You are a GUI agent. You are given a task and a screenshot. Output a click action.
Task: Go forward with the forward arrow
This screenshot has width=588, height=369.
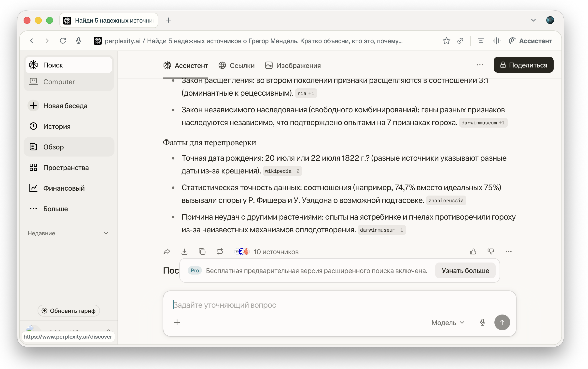pos(47,41)
